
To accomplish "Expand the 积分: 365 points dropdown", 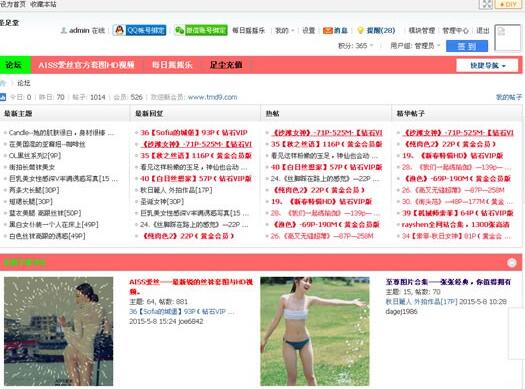I will (x=356, y=46).
